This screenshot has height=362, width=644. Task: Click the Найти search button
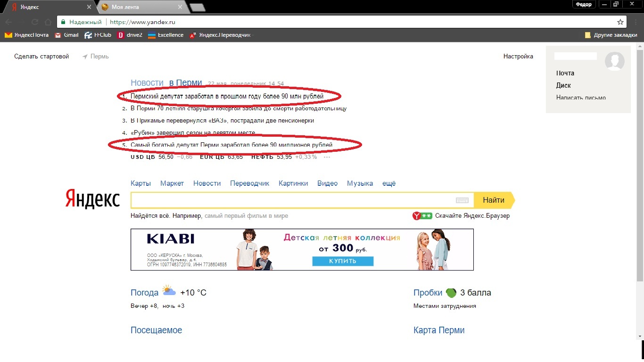tap(494, 200)
